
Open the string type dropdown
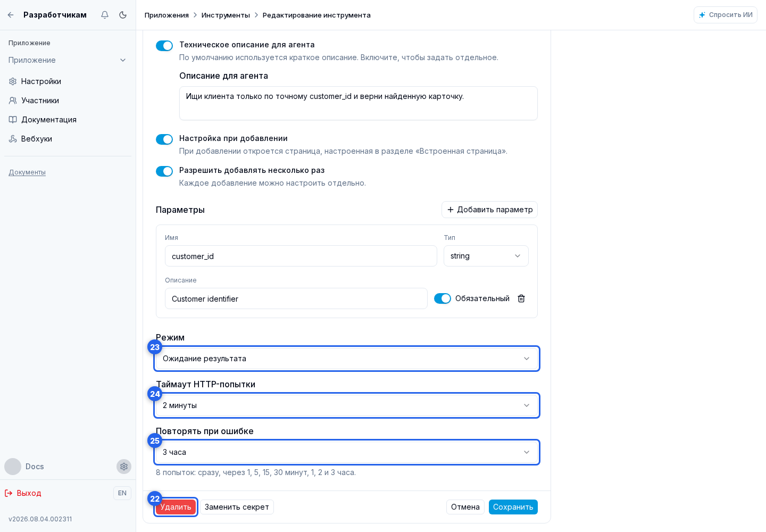(x=486, y=256)
